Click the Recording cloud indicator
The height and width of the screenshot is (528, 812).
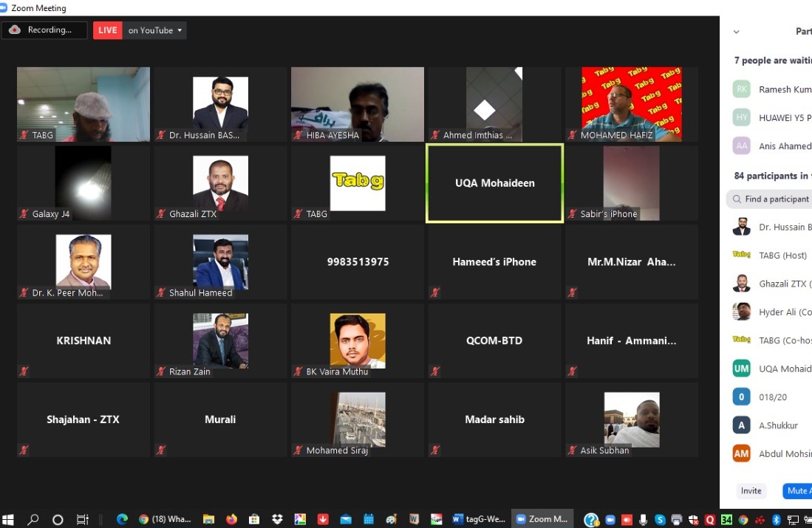point(44,30)
